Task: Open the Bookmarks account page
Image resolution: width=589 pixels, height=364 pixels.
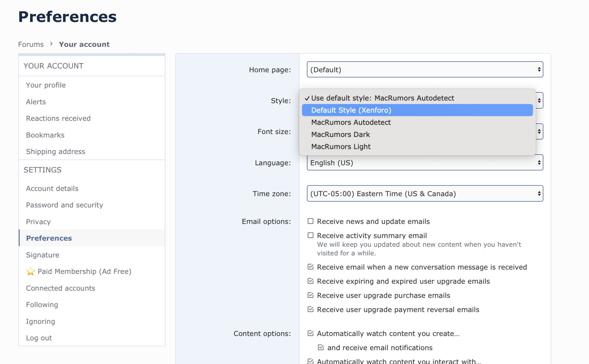Action: (x=45, y=135)
